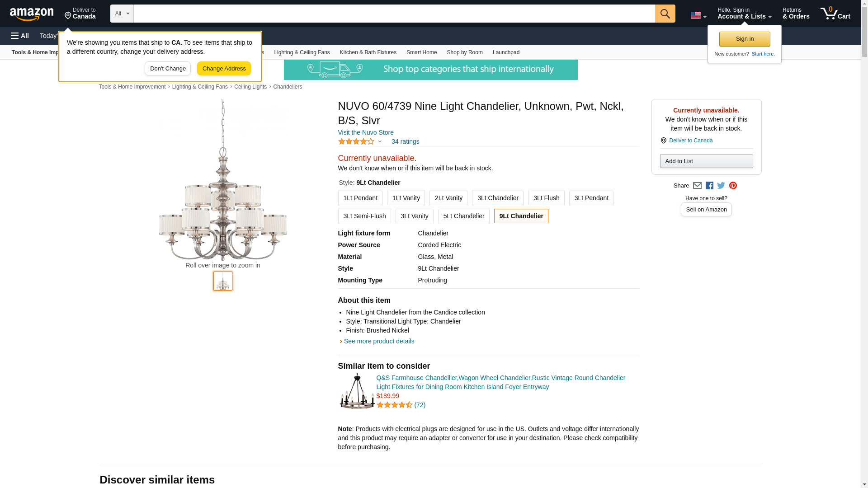Share product via email icon
The height and width of the screenshot is (488, 868).
pos(697,186)
